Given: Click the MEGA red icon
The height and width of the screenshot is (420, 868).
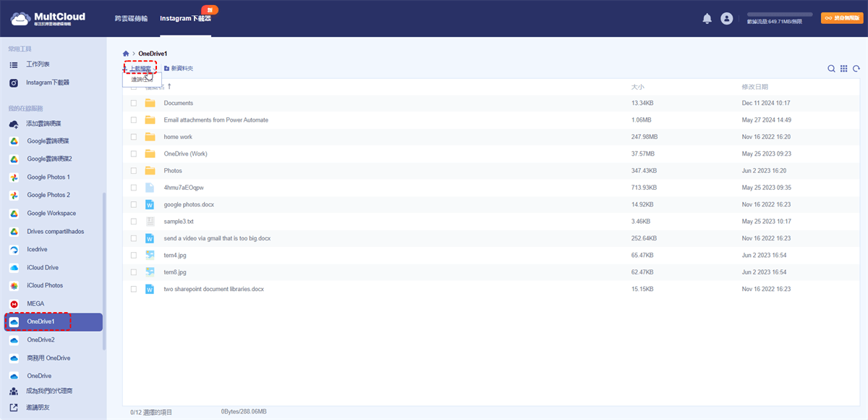Looking at the screenshot, I should click(x=14, y=304).
